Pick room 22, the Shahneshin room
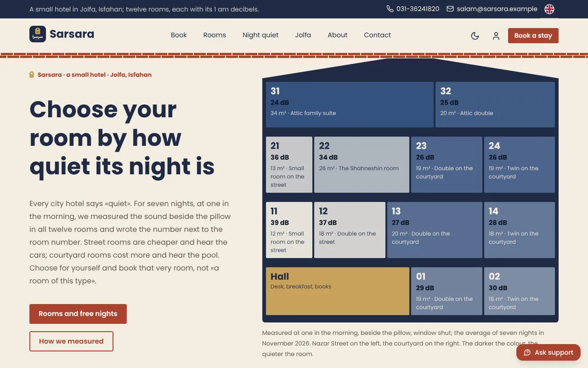The image size is (588, 368). tap(362, 165)
